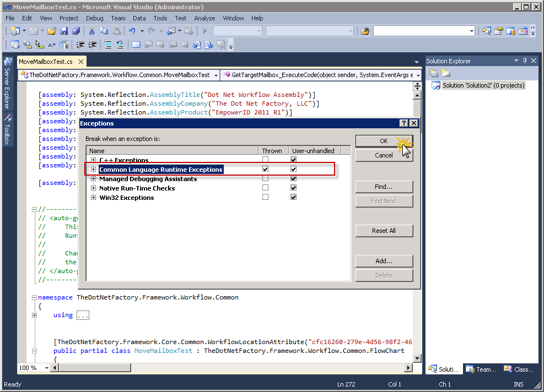This screenshot has width=544, height=392.
Task: Click the editor horizontal scrollbar thumb
Action: 95,368
